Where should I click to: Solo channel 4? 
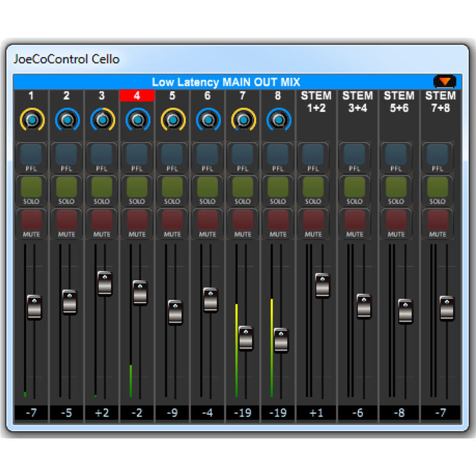point(137,187)
